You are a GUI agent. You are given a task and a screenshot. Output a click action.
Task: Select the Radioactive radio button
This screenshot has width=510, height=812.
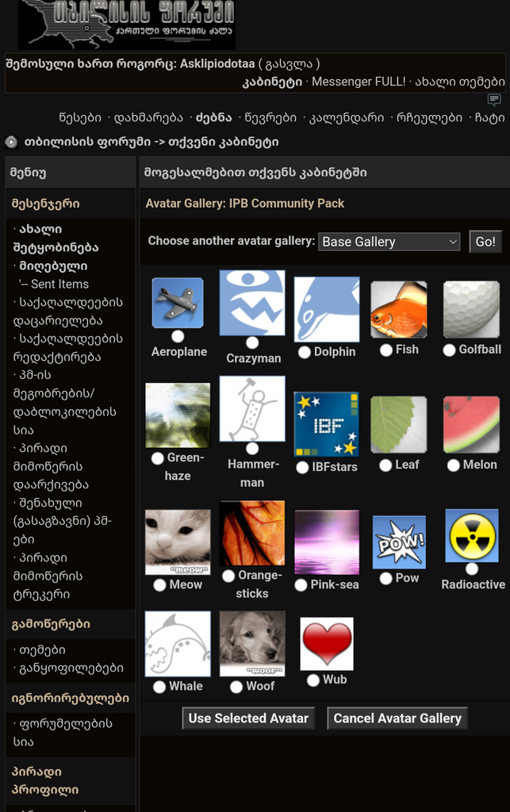[472, 569]
